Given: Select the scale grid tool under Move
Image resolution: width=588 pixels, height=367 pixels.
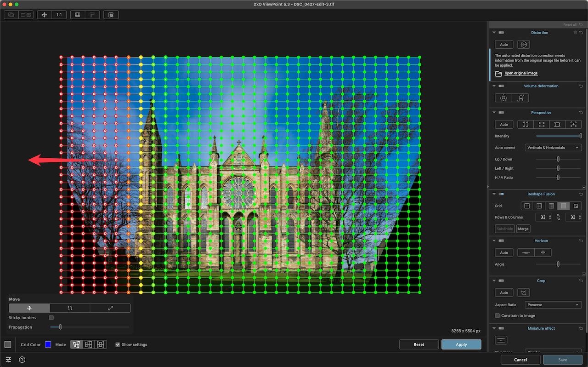Looking at the screenshot, I should click(110, 308).
